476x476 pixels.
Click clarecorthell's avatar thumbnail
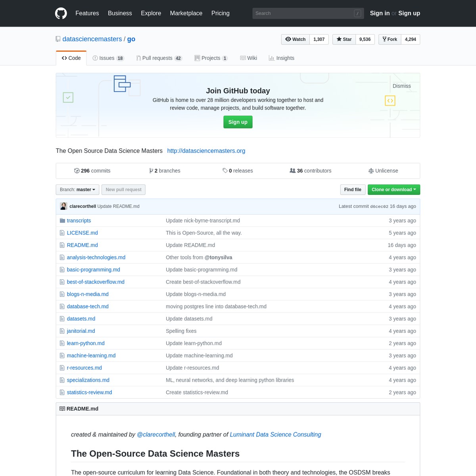[63, 206]
